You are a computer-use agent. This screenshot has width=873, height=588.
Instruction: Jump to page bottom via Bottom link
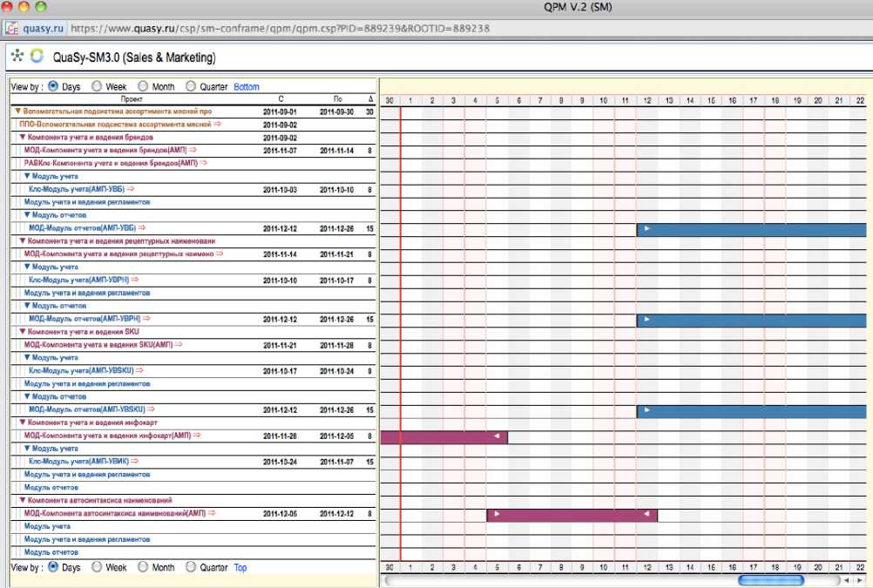tap(246, 87)
